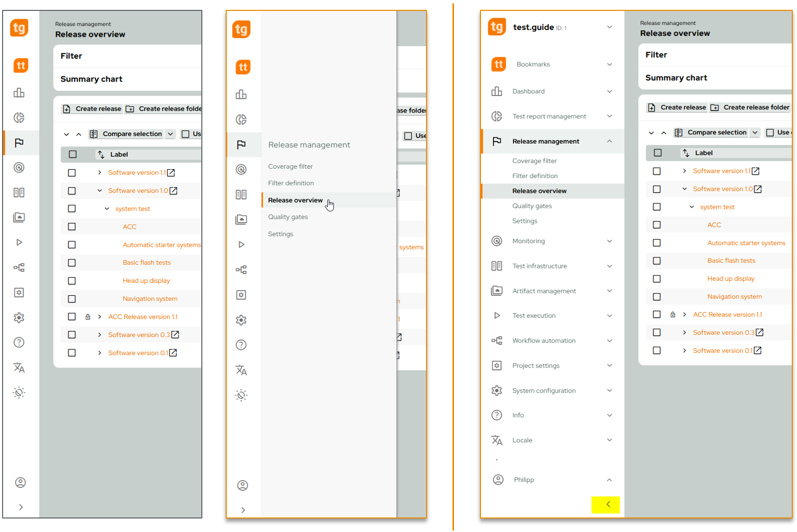Select all rows using the Label header checkbox
The height and width of the screenshot is (532, 797).
71,154
